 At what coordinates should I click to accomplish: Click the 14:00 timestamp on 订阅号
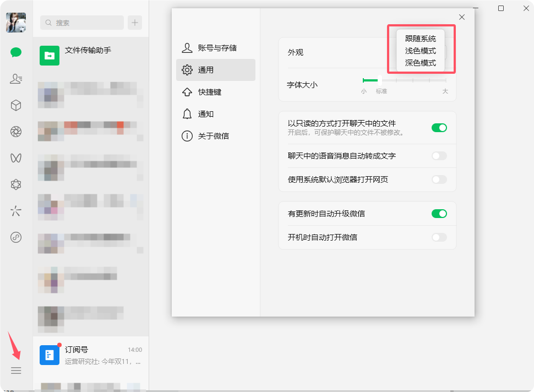pos(135,350)
